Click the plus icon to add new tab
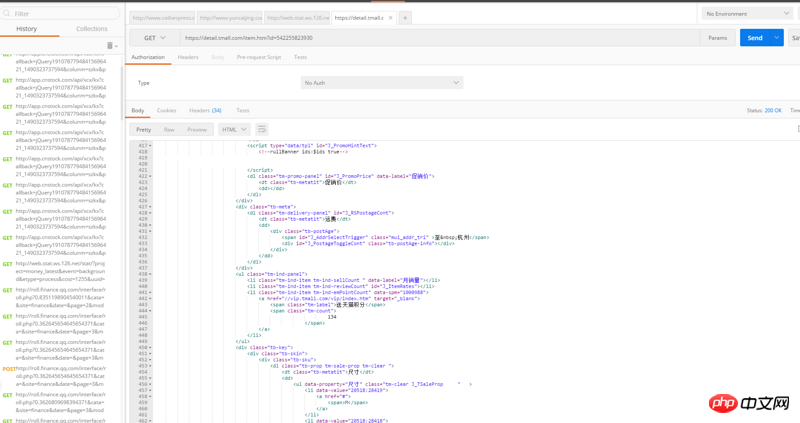800x423 pixels. click(405, 18)
